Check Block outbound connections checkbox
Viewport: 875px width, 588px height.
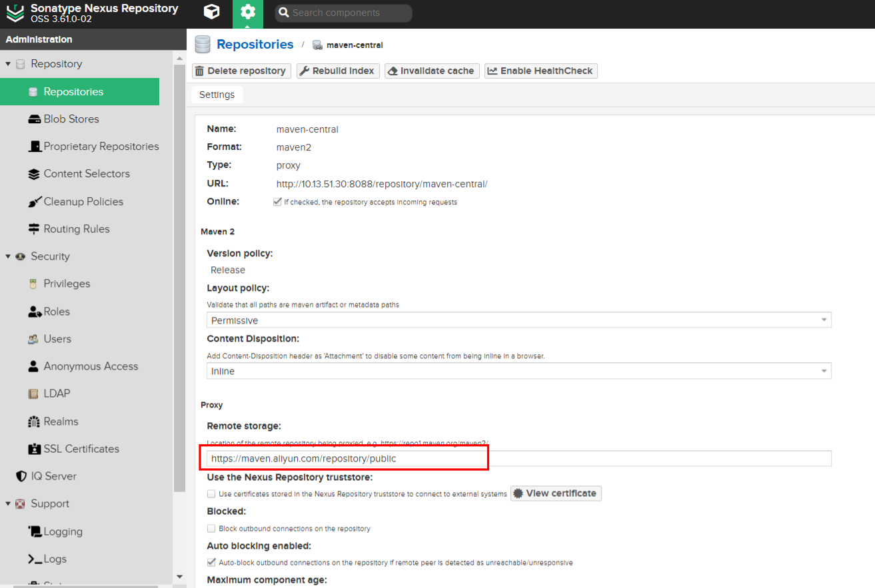tap(211, 529)
